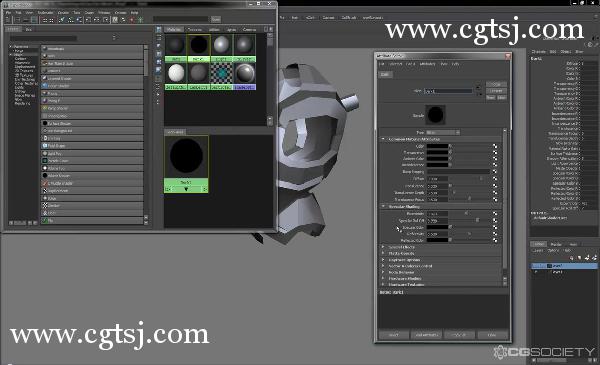Open Hypershade Create menu
Viewport: 600px width, 365px height.
(x=63, y=12)
